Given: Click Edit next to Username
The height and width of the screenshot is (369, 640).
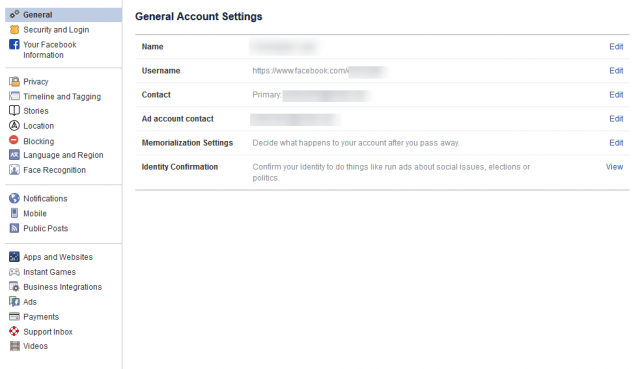Looking at the screenshot, I should (616, 71).
